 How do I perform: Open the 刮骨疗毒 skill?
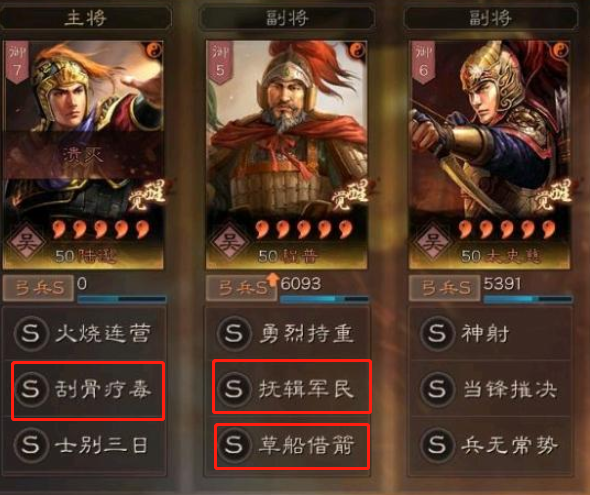(x=88, y=390)
